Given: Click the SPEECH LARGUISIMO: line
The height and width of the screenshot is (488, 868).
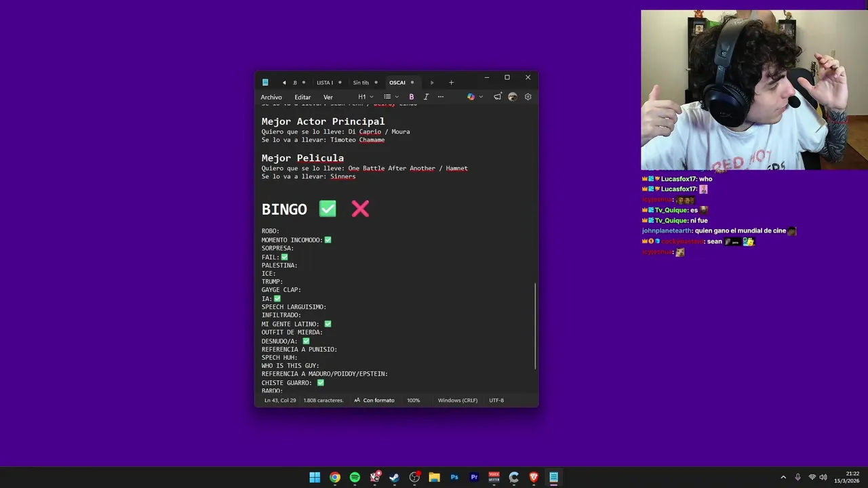Looking at the screenshot, I should (x=294, y=307).
